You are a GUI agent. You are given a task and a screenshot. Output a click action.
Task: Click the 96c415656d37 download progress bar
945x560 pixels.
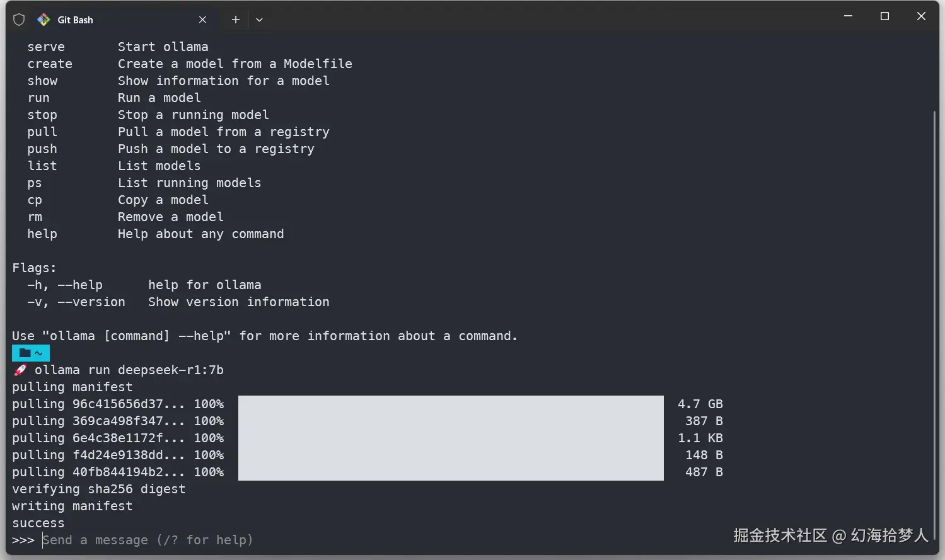tap(451, 404)
